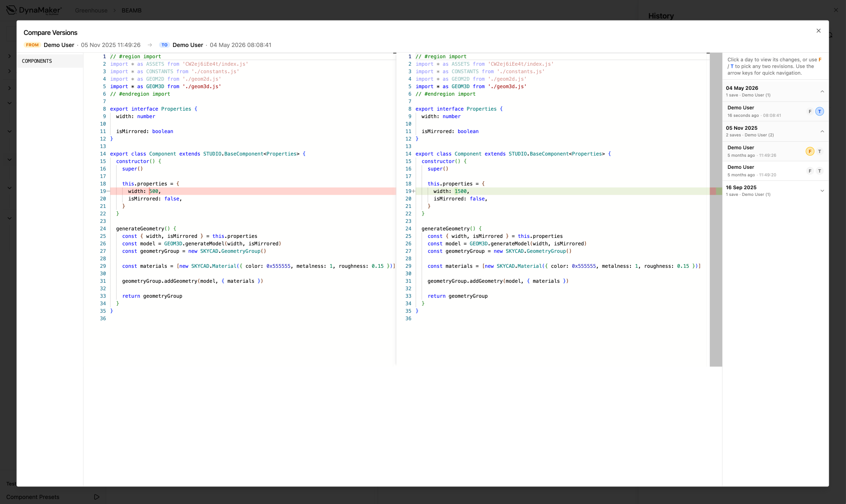Click Component Presets label in background
This screenshot has width=846, height=504.
tap(33, 497)
